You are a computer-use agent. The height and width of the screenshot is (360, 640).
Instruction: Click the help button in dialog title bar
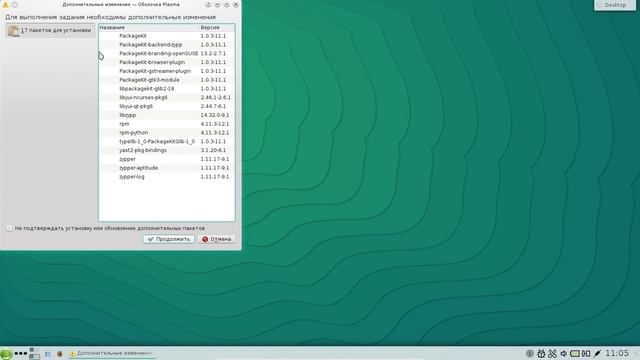tap(208, 4)
